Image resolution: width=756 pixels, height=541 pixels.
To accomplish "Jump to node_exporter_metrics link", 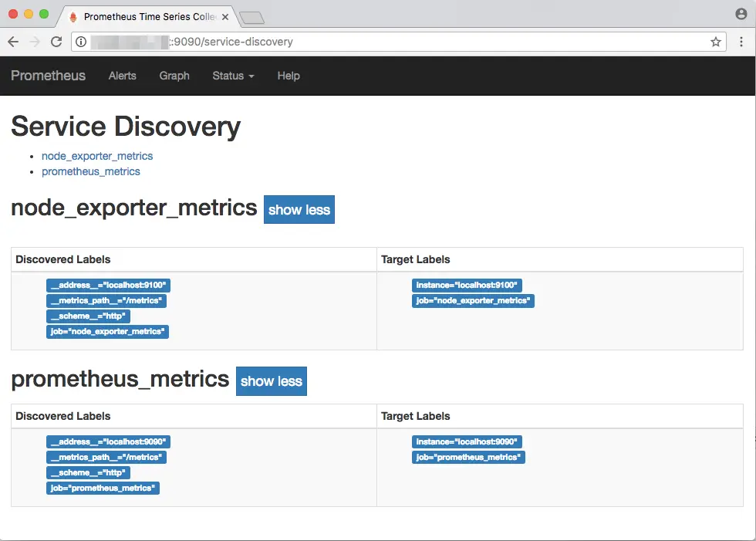I will (x=97, y=156).
